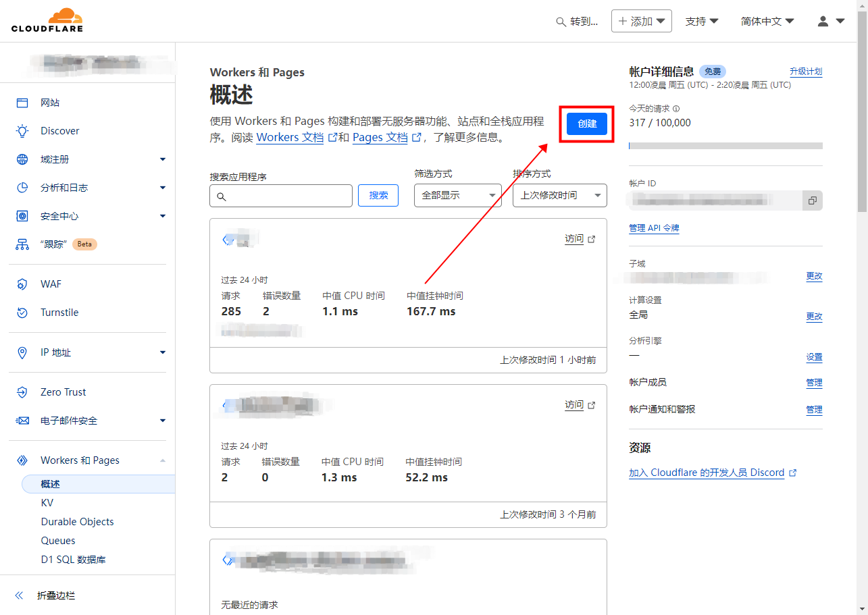The image size is (868, 615).
Task: Click 管理 link next to 帐户通知和警报
Action: pos(814,410)
